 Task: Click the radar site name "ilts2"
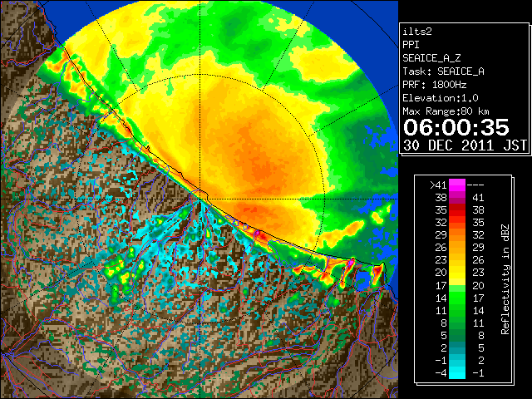(x=417, y=32)
